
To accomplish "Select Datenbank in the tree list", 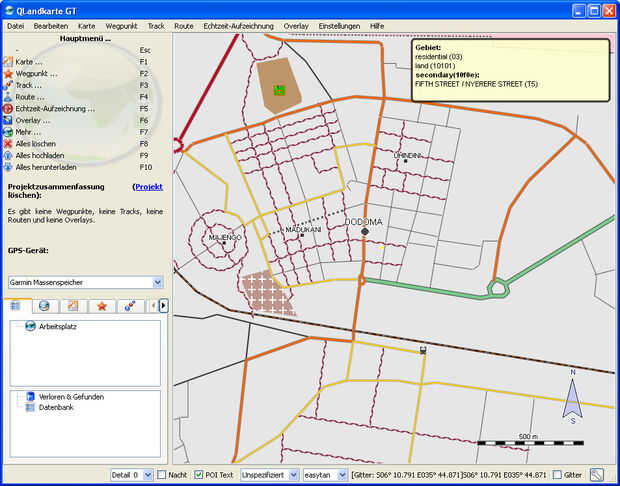I will (57, 407).
